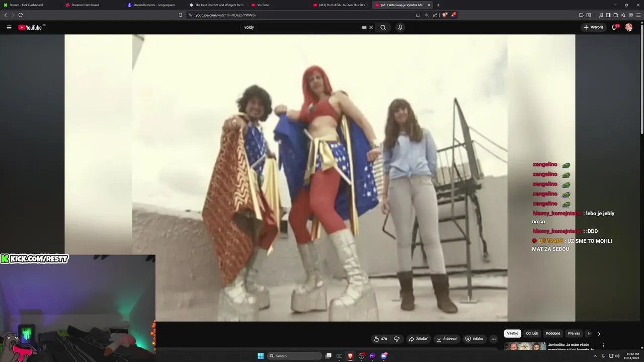Share this page from address bar
This screenshot has width=644, height=362.
435,15
